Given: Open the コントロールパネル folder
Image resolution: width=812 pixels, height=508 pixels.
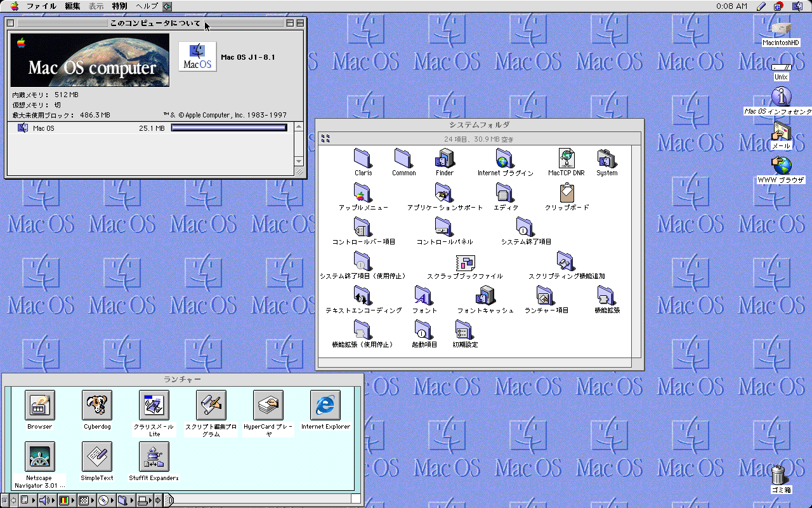Looking at the screenshot, I should (444, 227).
